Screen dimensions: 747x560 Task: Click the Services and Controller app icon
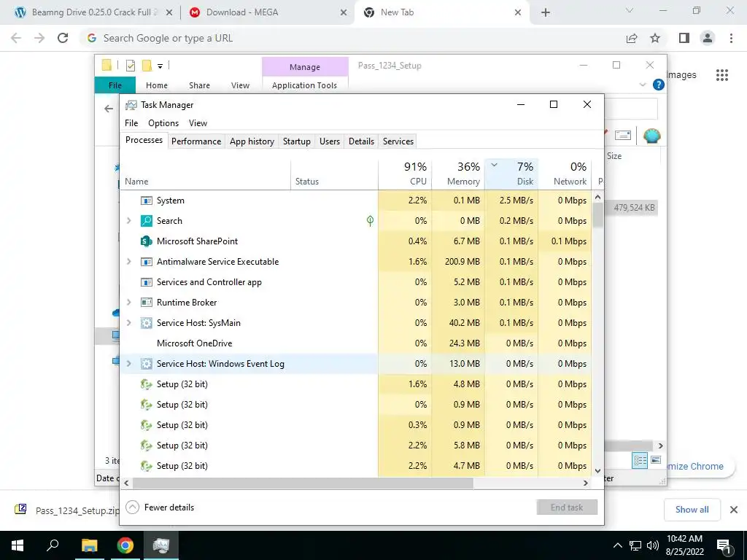point(146,282)
